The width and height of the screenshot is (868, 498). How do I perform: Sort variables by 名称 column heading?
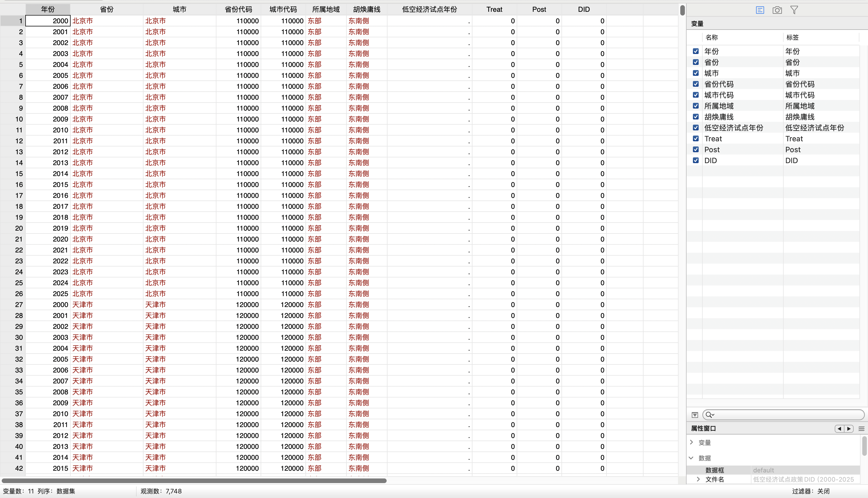pos(712,37)
